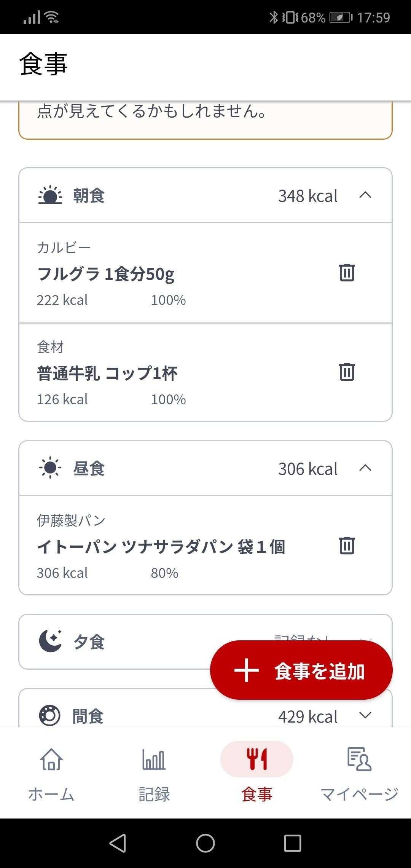Collapse the 昼食 section chevron

[x=365, y=468]
